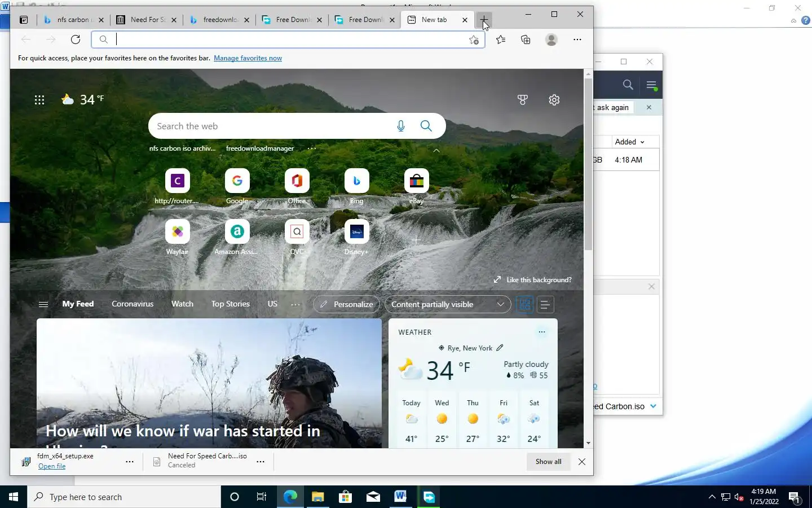This screenshot has height=508, width=812.
Task: Click Like this background link
Action: (532, 280)
